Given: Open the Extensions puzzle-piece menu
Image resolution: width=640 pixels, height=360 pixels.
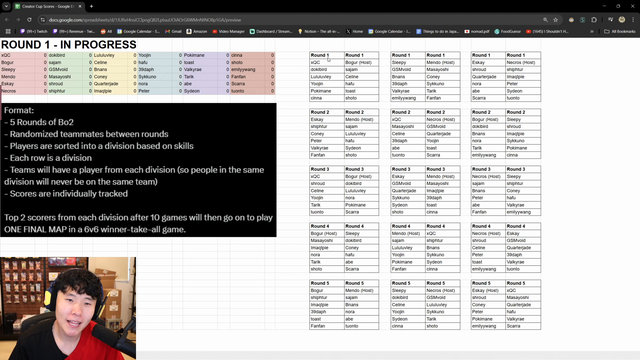Looking at the screenshot, I should tap(594, 20).
